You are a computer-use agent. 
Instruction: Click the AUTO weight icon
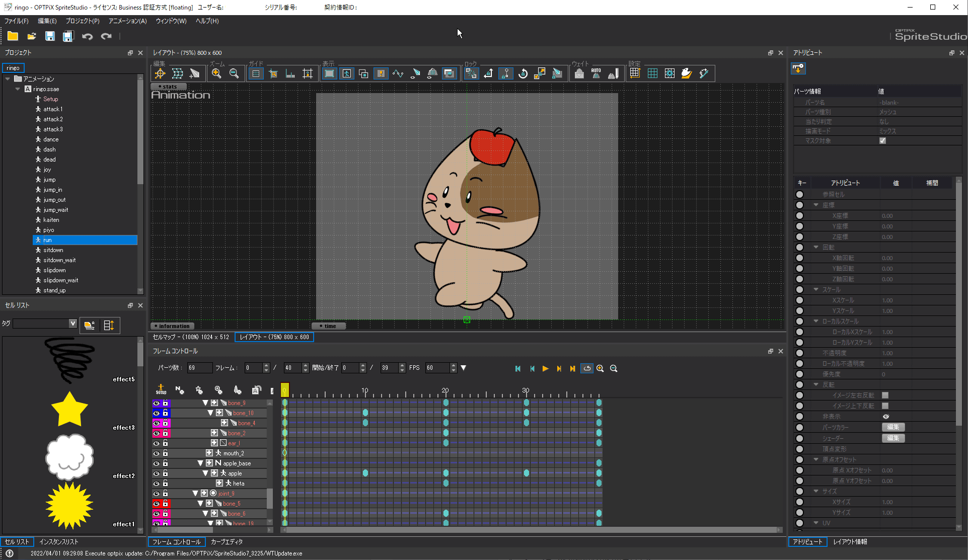coord(596,73)
